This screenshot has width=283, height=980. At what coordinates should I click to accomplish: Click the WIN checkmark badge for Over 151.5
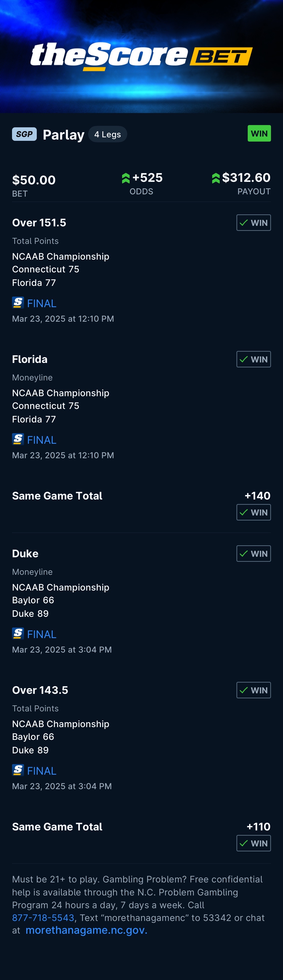point(253,223)
